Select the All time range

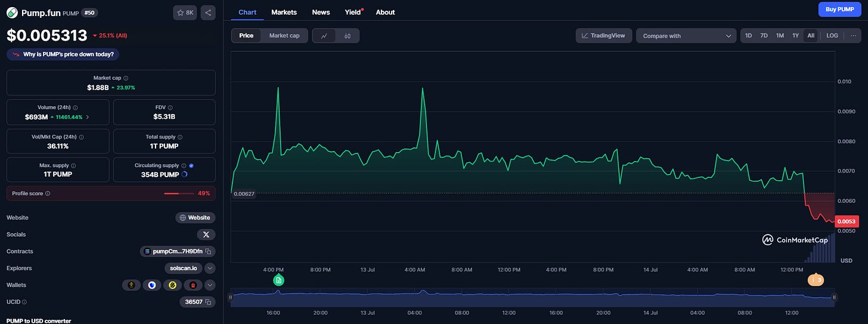tap(811, 36)
